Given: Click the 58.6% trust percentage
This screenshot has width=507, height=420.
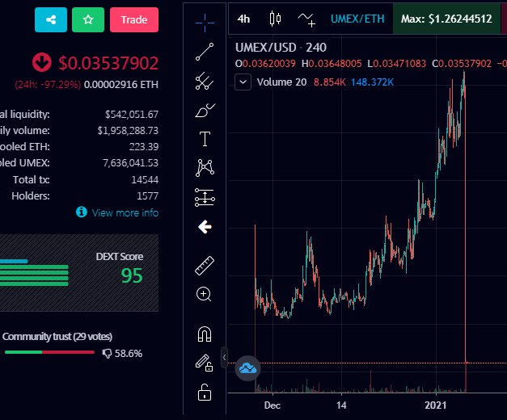Looking at the screenshot, I should (129, 354).
